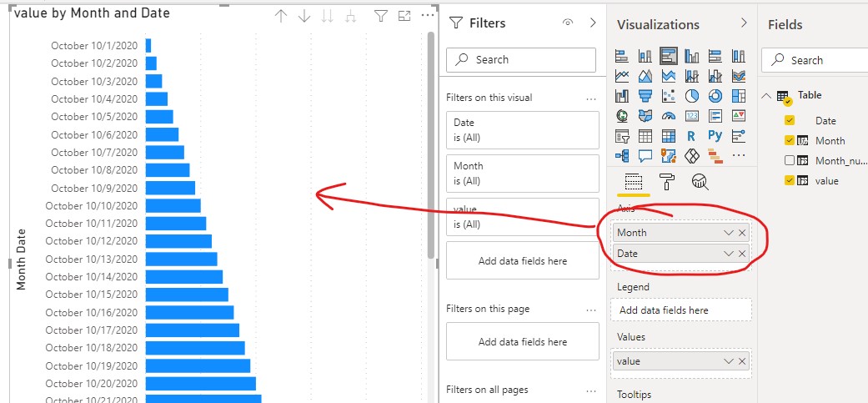This screenshot has width=868, height=403.
Task: Switch to the Analytics magnifier tab
Action: coord(700,182)
